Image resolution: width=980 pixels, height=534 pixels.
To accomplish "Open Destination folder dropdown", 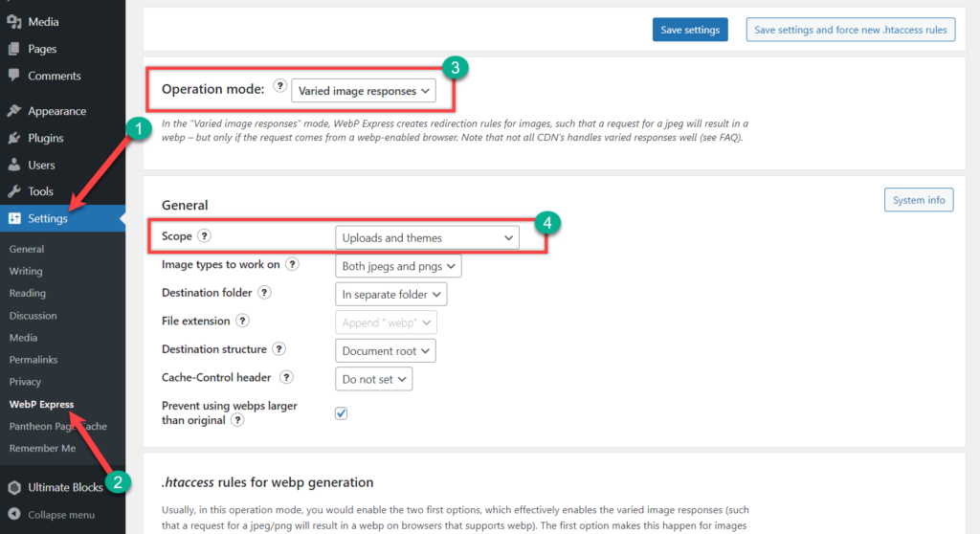I will point(390,294).
